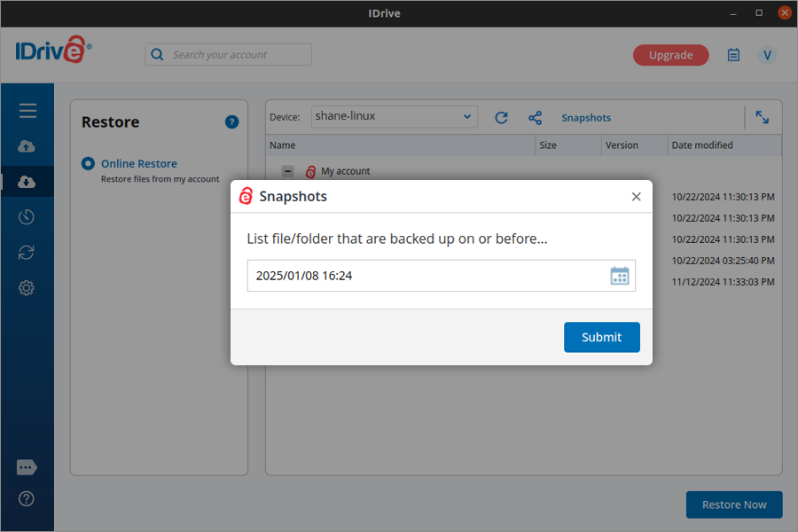Open the hamburger menu in sidebar

[27, 111]
